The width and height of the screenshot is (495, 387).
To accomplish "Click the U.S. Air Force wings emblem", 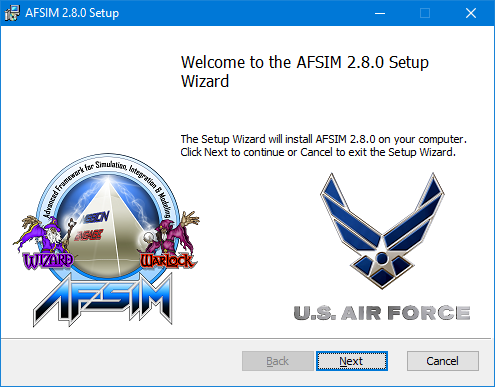I will click(x=382, y=230).
